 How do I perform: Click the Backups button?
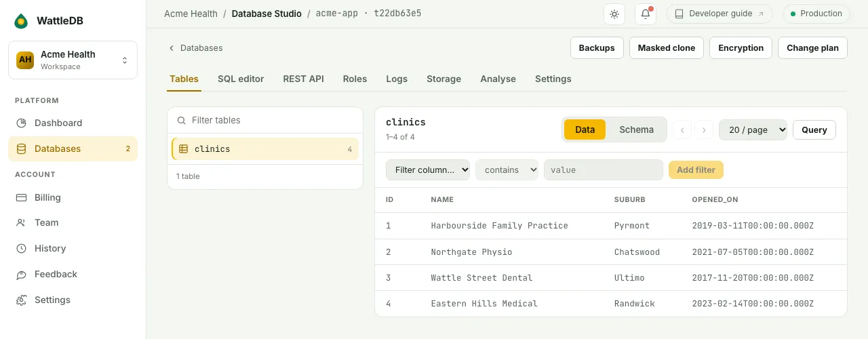(597, 48)
